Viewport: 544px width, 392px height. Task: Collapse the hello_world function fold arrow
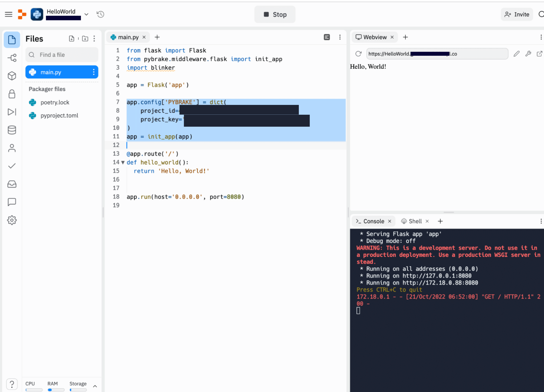123,163
